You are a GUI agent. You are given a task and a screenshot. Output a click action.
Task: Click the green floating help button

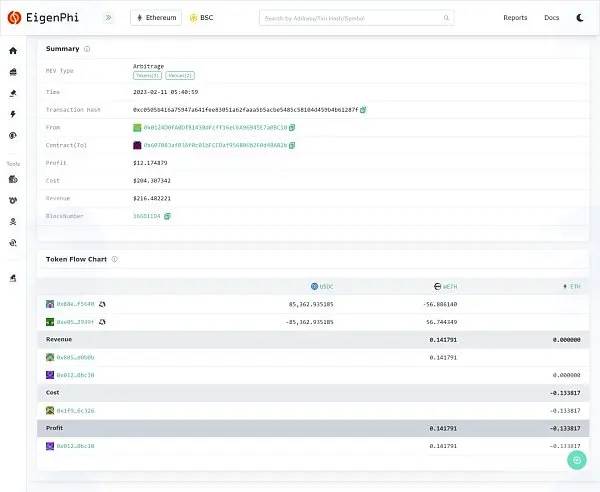point(577,460)
